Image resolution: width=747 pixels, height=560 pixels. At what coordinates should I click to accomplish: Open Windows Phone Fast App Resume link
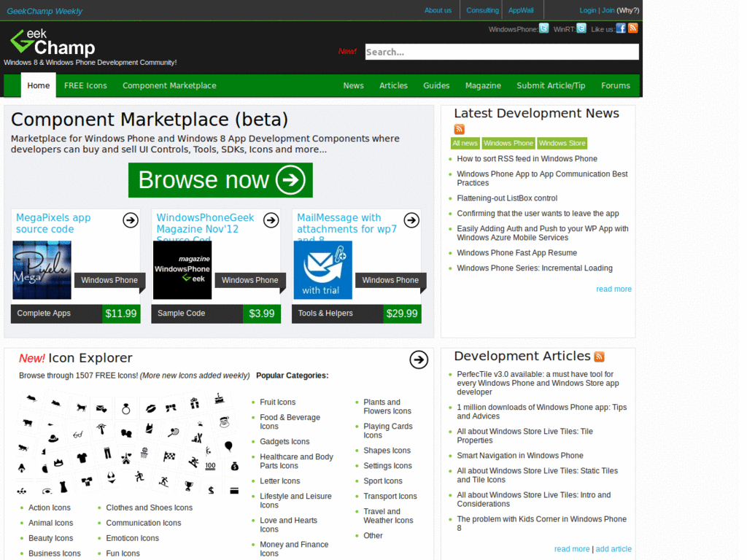tap(517, 253)
